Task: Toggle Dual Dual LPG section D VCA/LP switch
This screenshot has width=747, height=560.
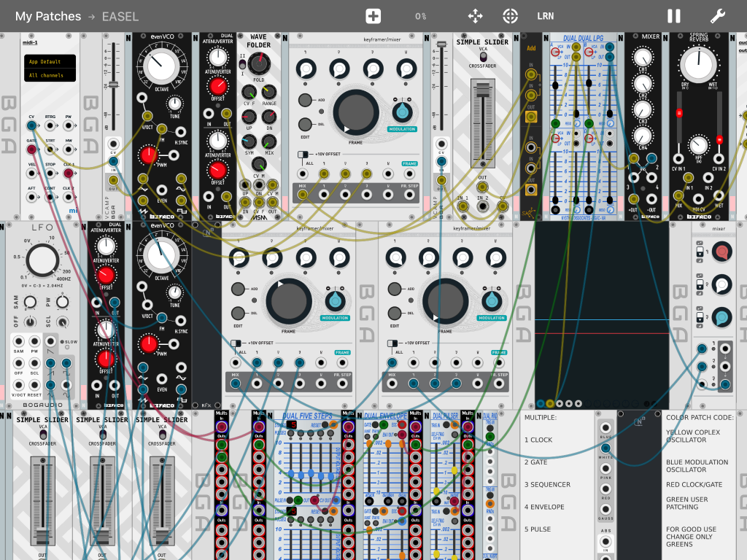Action: pos(589,138)
